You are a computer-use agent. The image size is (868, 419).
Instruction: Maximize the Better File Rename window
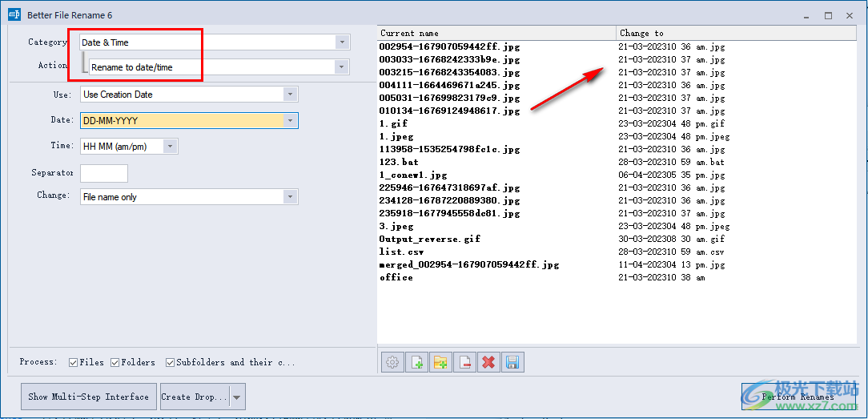pyautogui.click(x=828, y=16)
